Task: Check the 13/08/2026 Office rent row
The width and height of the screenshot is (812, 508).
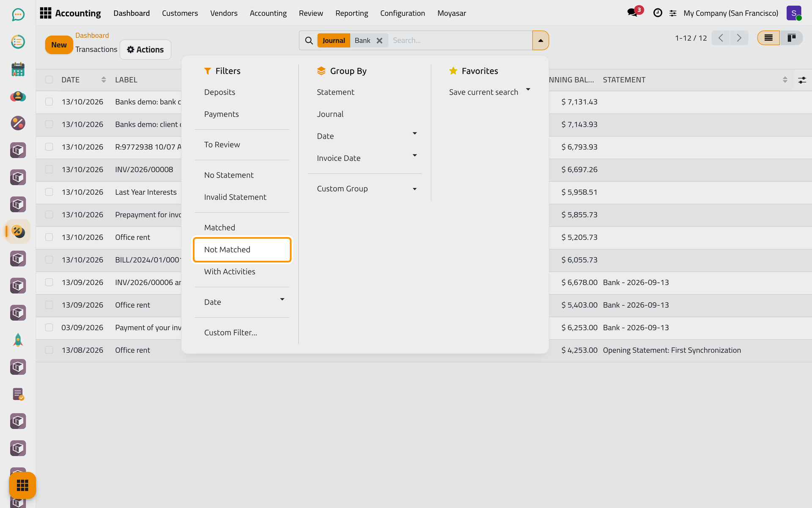Action: coord(49,350)
